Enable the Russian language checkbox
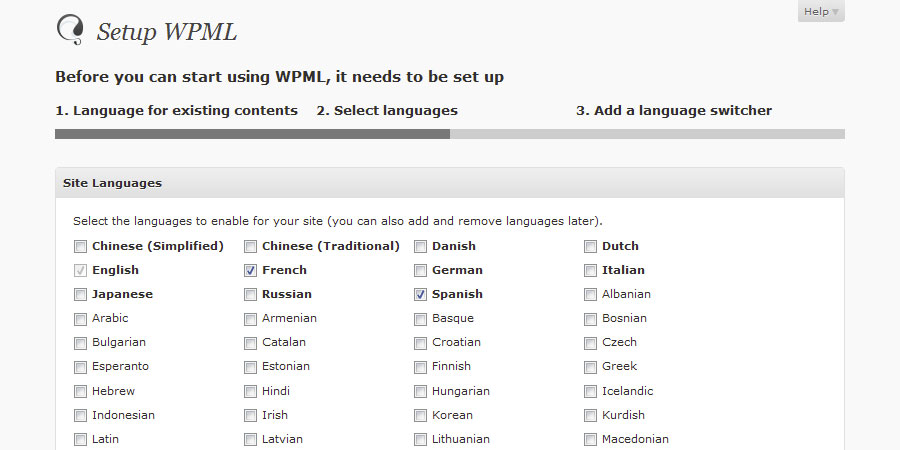Image resolution: width=900 pixels, height=450 pixels. click(x=250, y=294)
